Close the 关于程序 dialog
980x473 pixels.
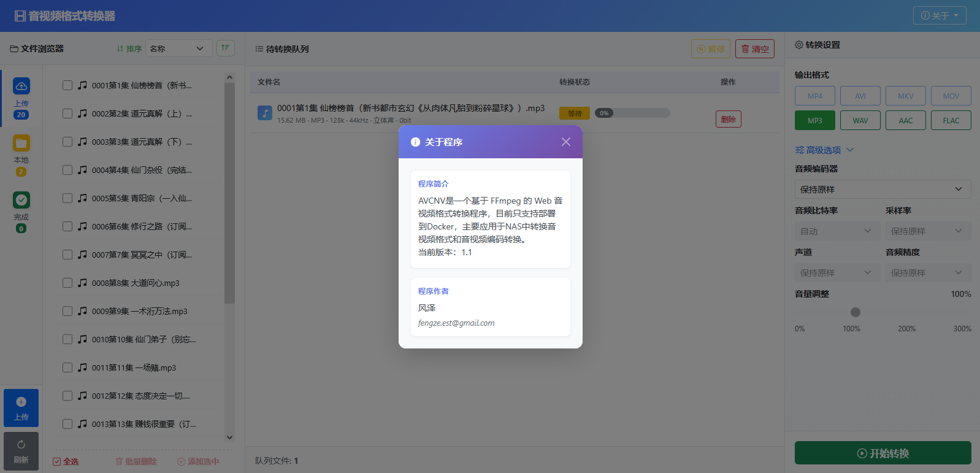pos(565,142)
